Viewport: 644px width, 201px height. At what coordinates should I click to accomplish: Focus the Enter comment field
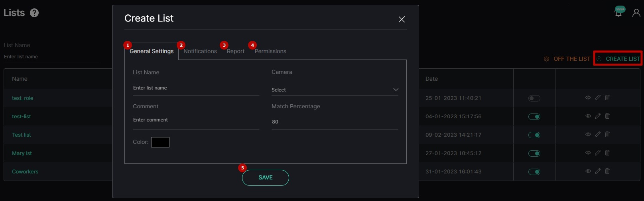click(196, 120)
